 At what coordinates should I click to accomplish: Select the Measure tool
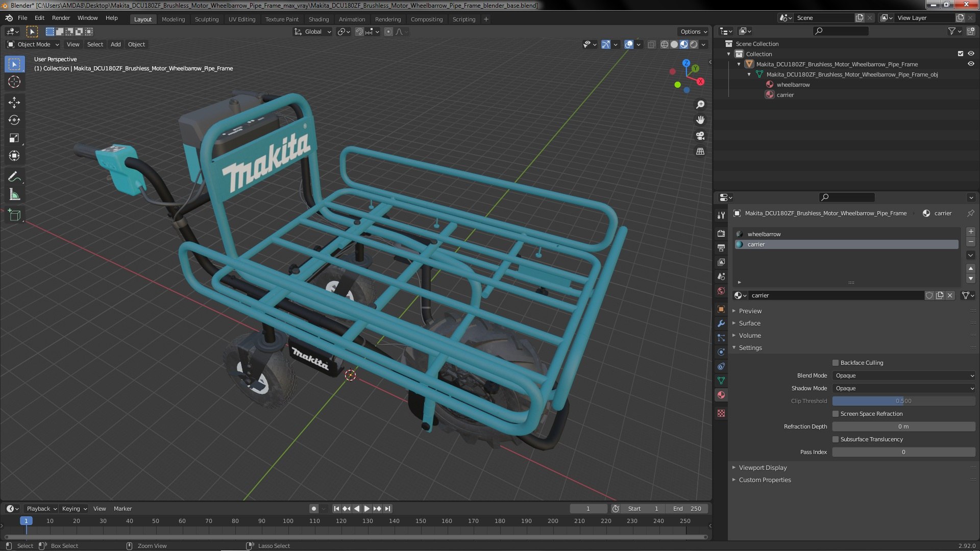14,194
